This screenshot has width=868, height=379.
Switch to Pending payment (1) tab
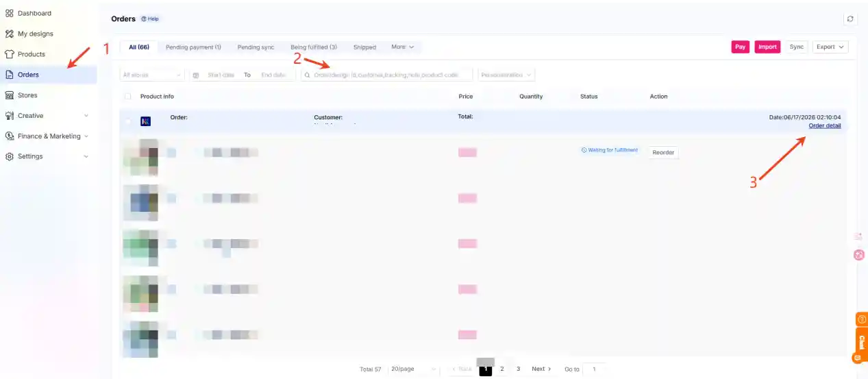[193, 47]
